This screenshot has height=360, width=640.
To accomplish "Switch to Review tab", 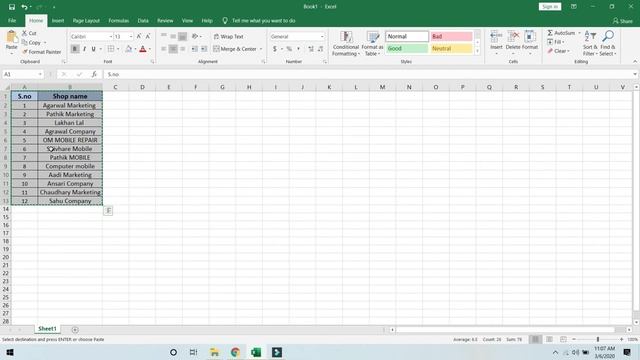I will tap(165, 20).
